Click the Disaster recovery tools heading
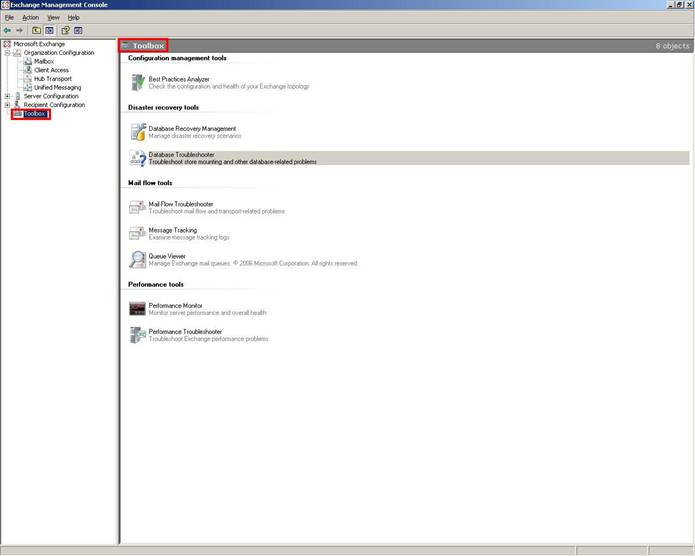 click(164, 107)
